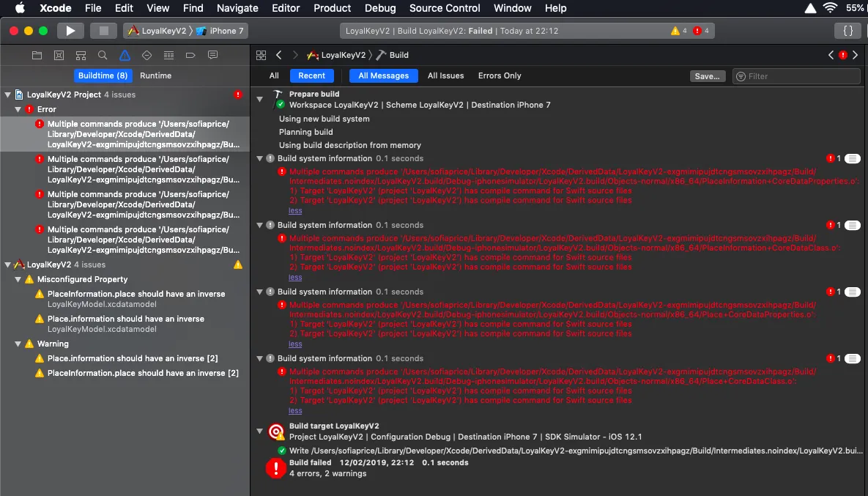Show All build logs
This screenshot has height=496, width=868.
coord(274,76)
